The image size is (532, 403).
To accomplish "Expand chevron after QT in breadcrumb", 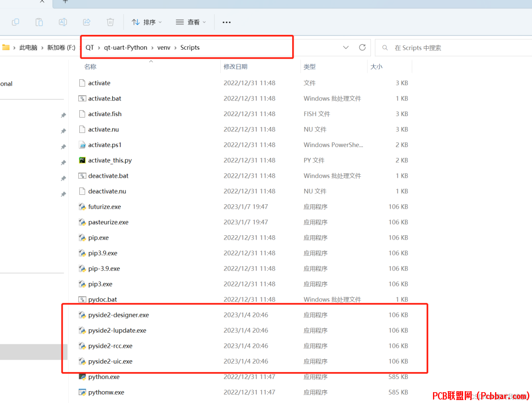I will point(99,48).
